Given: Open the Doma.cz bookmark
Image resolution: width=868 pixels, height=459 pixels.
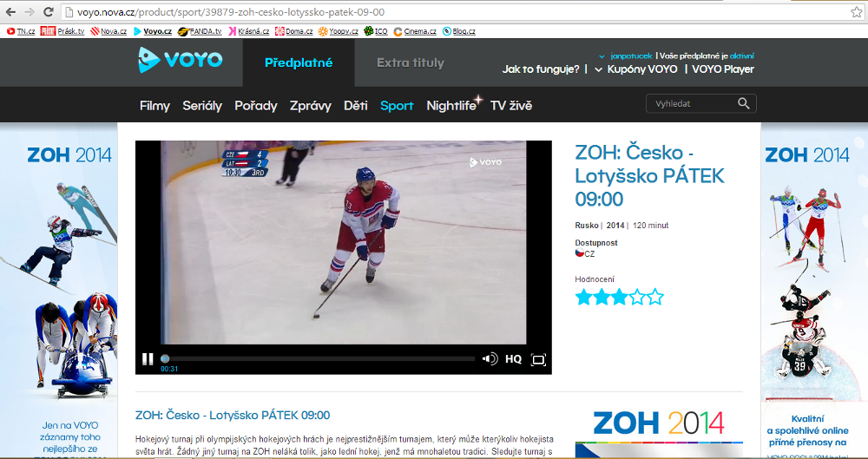Looking at the screenshot, I should (x=294, y=31).
